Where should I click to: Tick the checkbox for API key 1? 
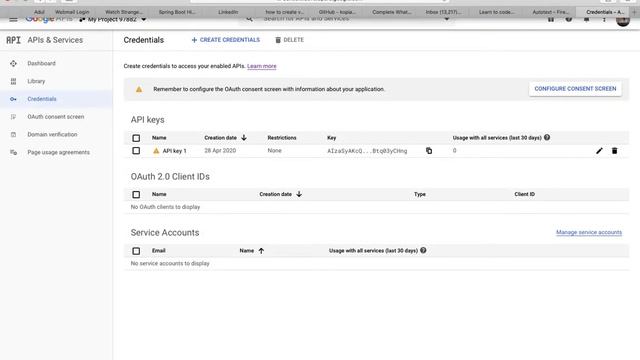[136, 151]
